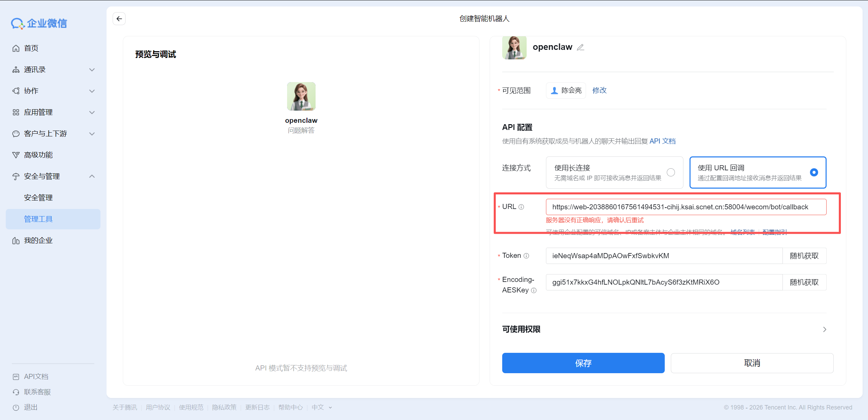
Task: Select the 我的企业 sidebar icon
Action: click(x=16, y=241)
